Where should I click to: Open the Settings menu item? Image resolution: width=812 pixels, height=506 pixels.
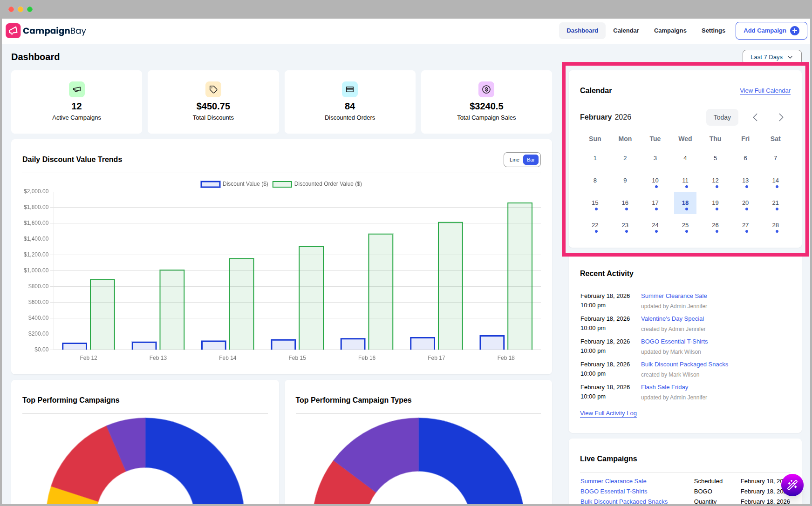(x=713, y=31)
